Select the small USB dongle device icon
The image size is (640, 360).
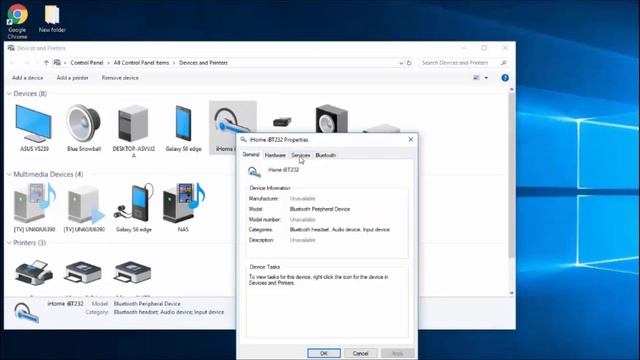click(282, 122)
